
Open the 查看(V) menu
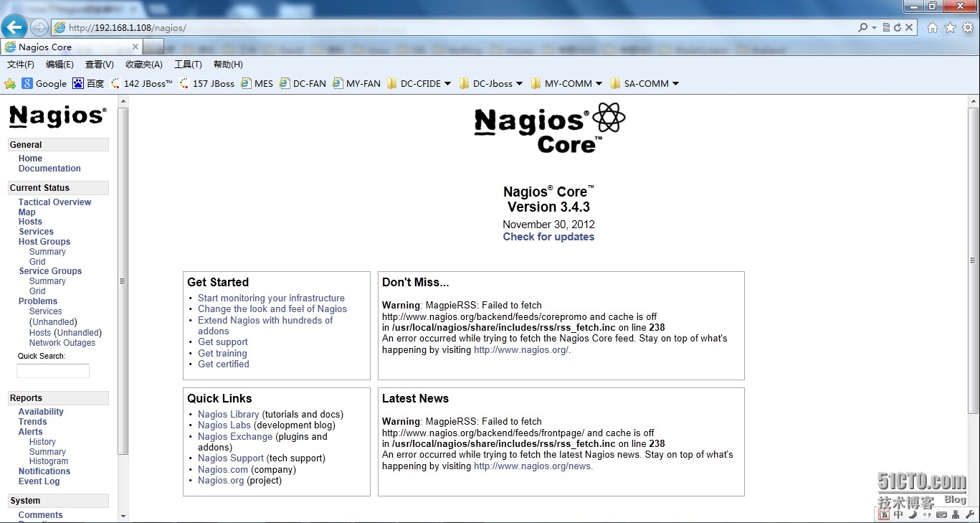99,65
